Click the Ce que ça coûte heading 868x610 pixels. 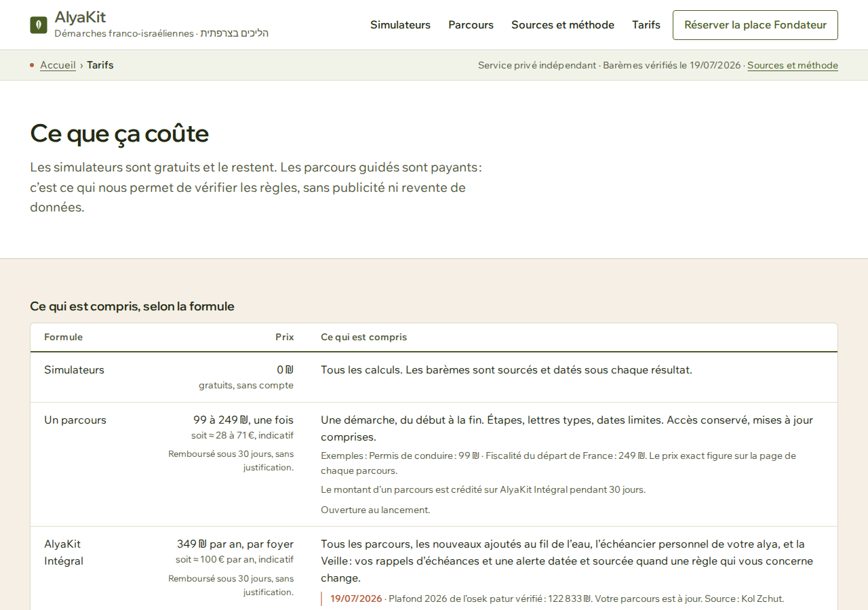[x=119, y=134]
